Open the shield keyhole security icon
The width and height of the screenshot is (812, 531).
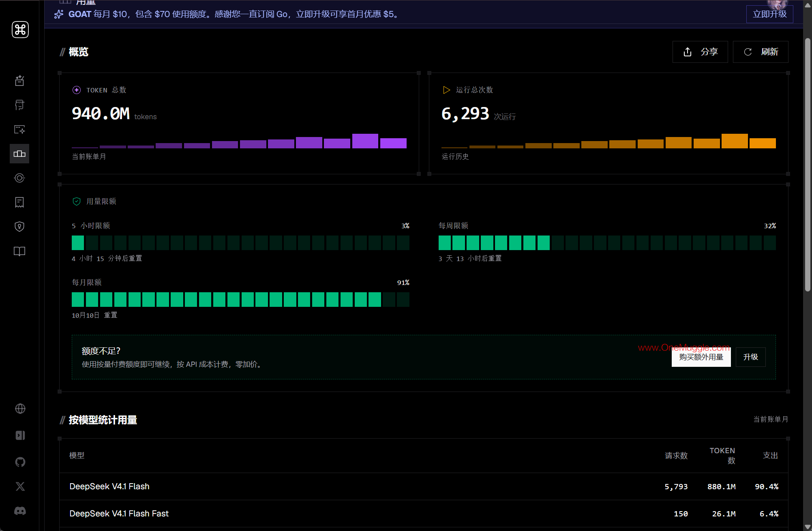(19, 227)
